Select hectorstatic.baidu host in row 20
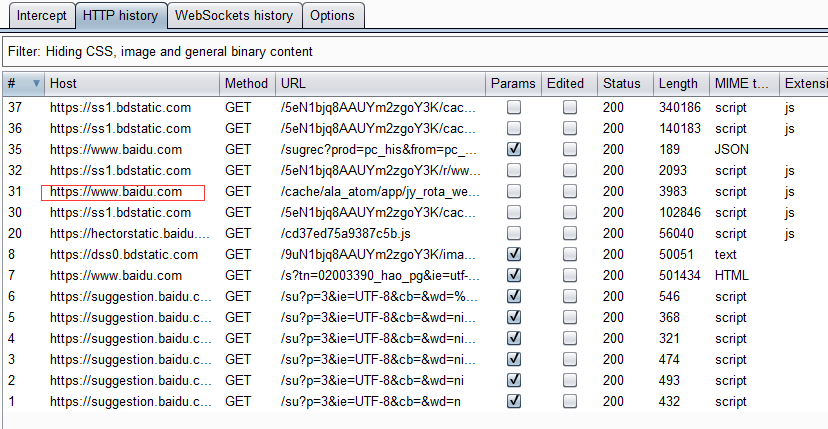 [x=130, y=234]
